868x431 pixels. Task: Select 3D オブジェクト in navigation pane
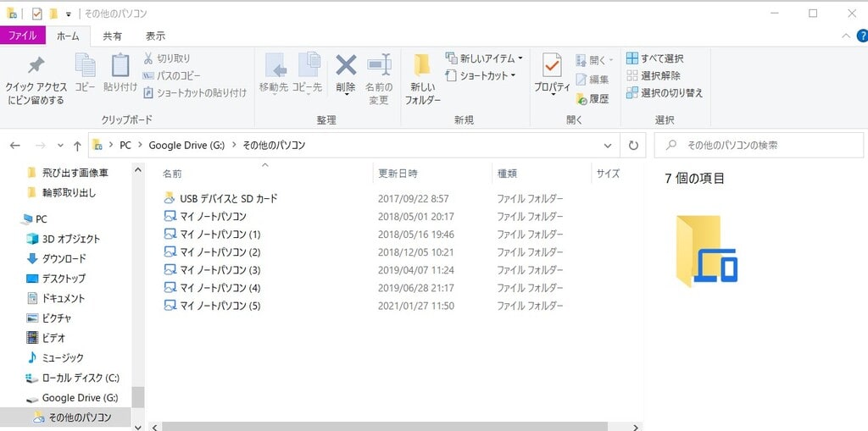click(63, 239)
